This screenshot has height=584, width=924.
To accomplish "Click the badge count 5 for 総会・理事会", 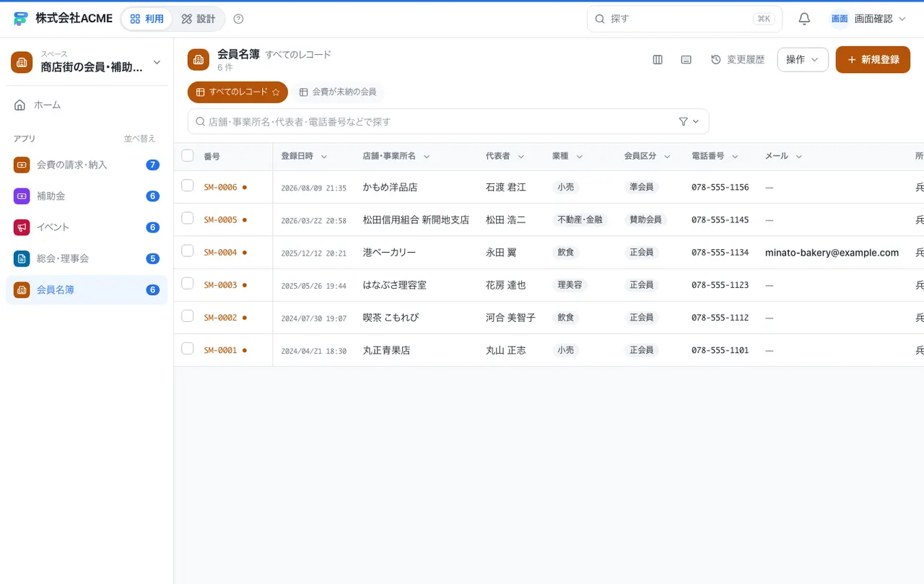I will click(152, 258).
